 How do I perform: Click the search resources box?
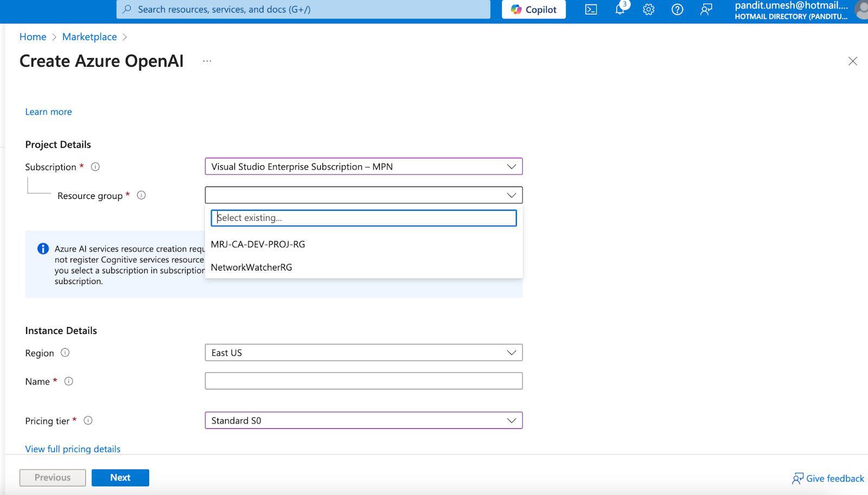pyautogui.click(x=303, y=9)
